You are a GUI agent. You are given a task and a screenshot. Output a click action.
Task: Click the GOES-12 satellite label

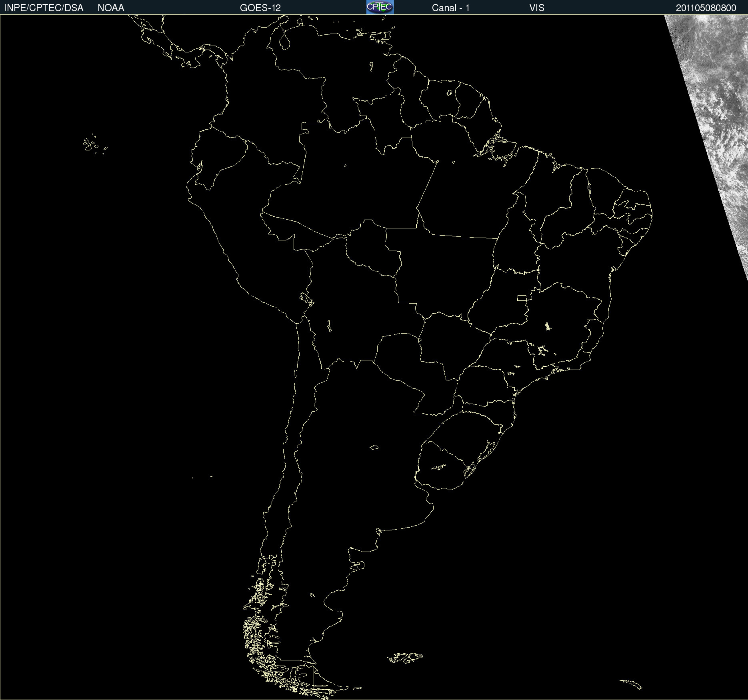(260, 8)
